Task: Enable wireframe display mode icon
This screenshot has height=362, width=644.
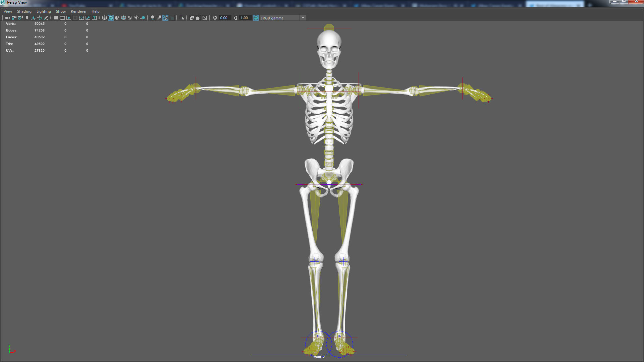Action: [104, 18]
